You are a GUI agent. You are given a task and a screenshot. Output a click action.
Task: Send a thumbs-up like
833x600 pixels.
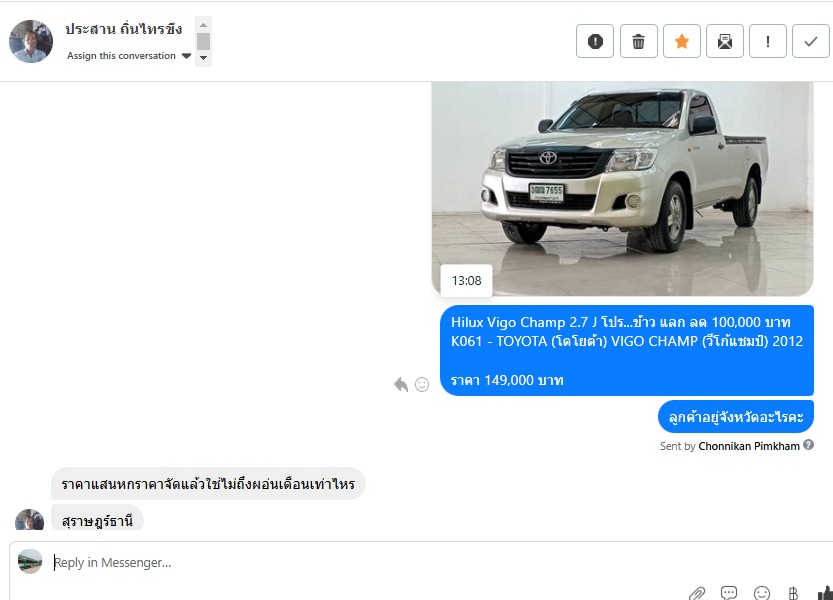click(825, 593)
